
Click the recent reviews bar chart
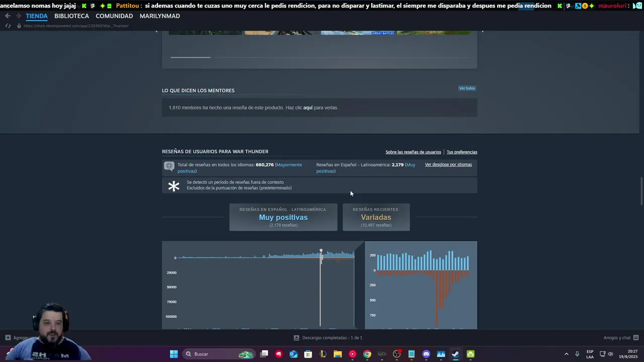click(421, 285)
